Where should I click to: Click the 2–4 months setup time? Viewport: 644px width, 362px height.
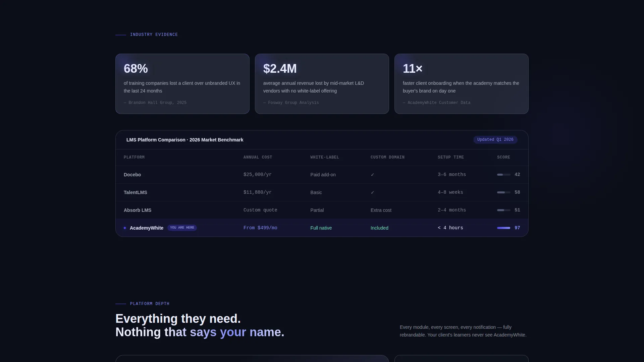click(x=452, y=210)
